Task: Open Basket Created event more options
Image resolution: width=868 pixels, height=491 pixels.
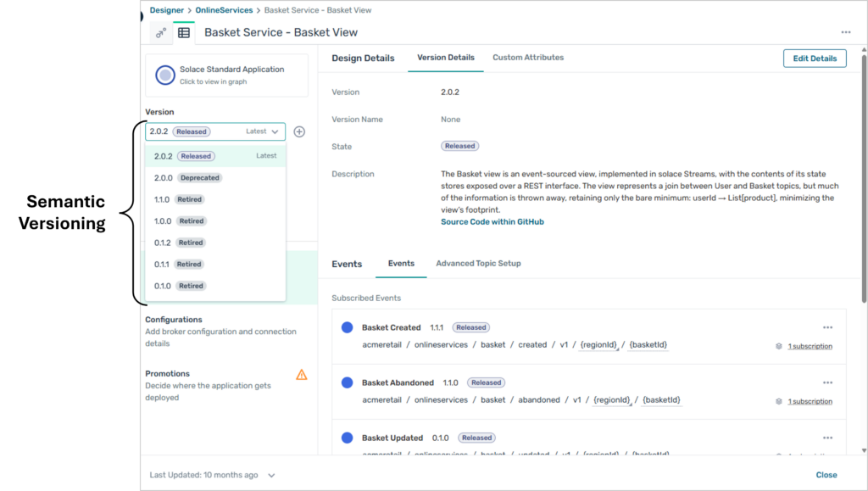Action: [827, 327]
